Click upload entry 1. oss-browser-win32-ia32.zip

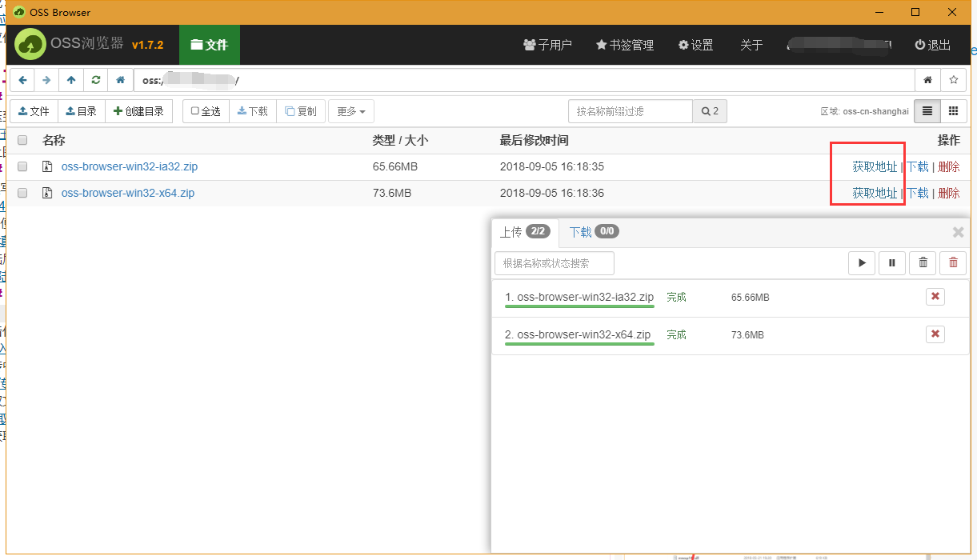point(579,297)
